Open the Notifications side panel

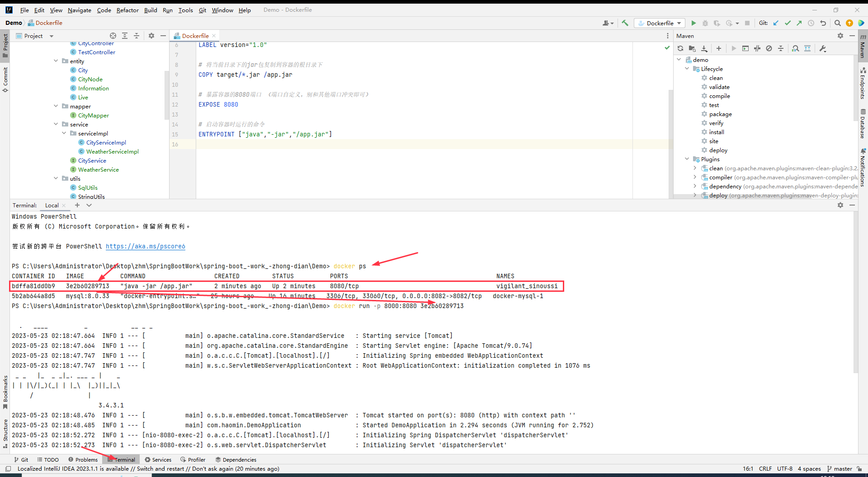coord(863,167)
